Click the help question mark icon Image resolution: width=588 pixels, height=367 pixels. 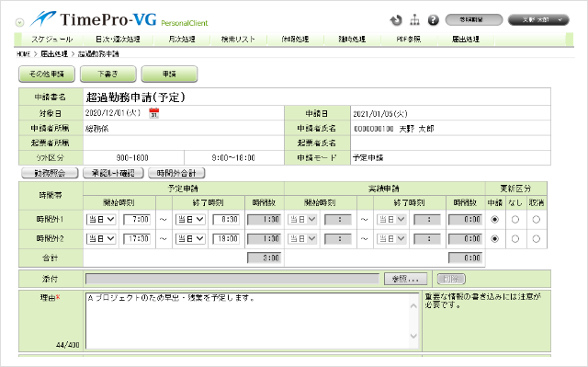(x=433, y=20)
